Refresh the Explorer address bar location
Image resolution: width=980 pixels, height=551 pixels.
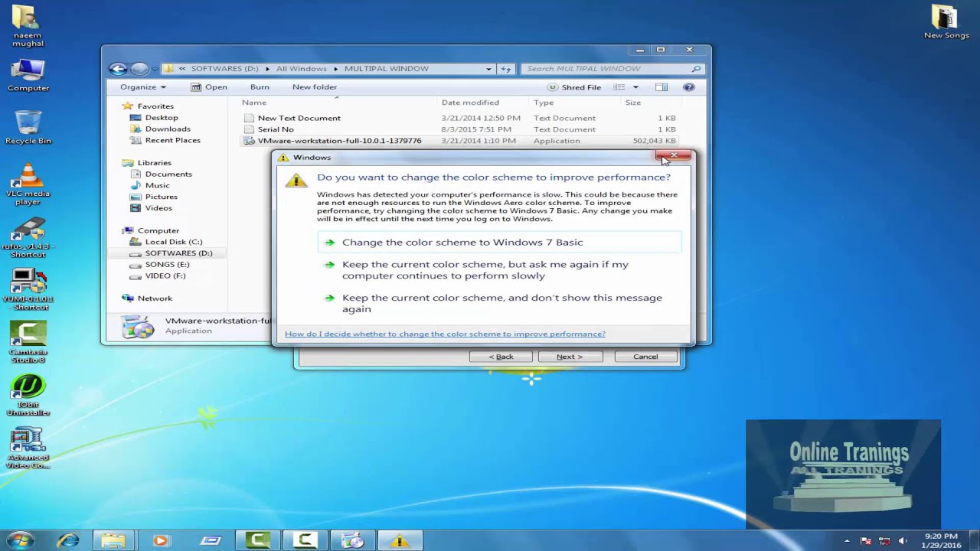point(506,69)
